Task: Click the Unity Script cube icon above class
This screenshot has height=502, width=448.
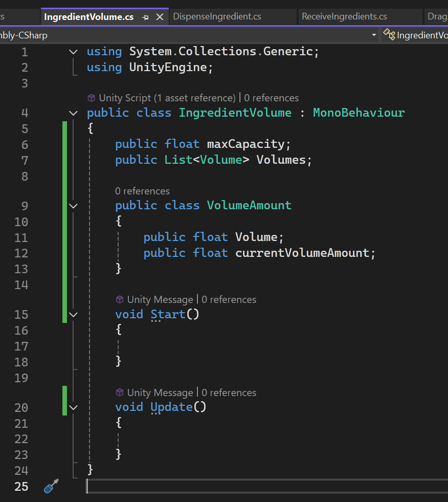Action: [92, 98]
